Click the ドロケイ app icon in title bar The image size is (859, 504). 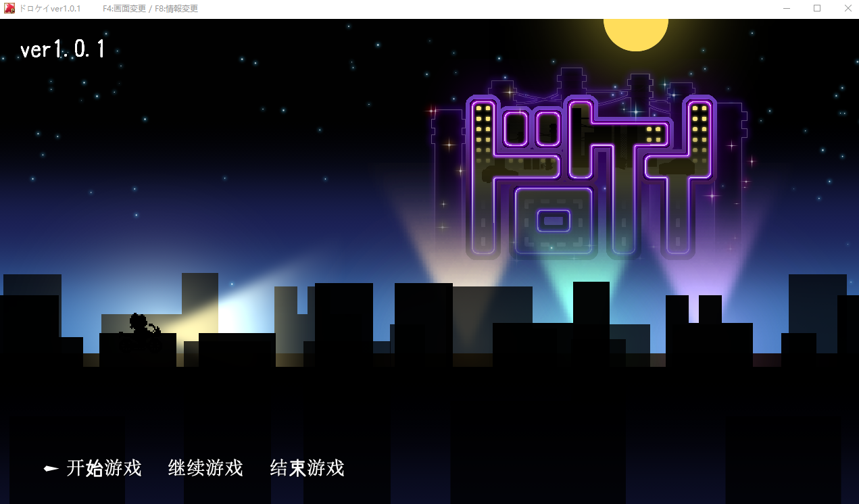(9, 9)
